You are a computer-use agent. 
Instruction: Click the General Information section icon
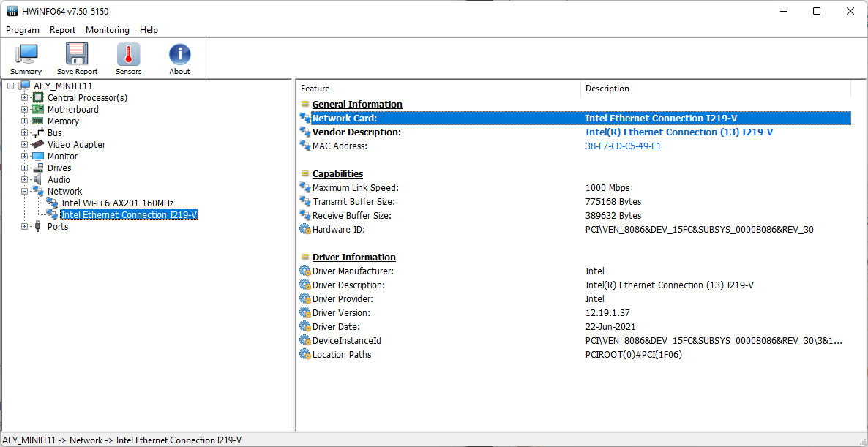305,104
